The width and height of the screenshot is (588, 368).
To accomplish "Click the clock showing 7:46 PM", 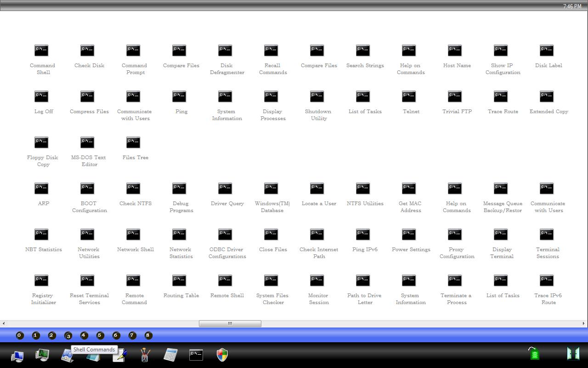I will click(572, 6).
